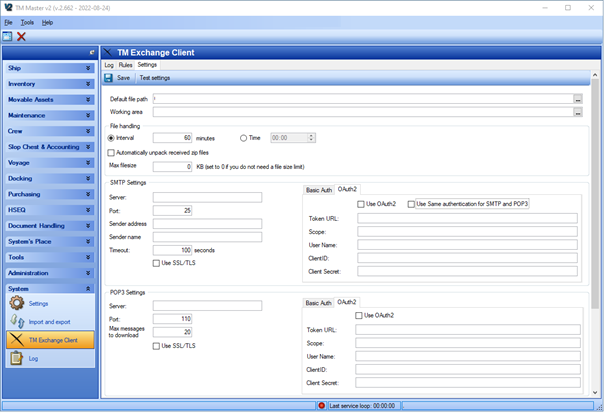Check Use OAuth2 in POP3 settings
The width and height of the screenshot is (605, 413).
tap(359, 316)
